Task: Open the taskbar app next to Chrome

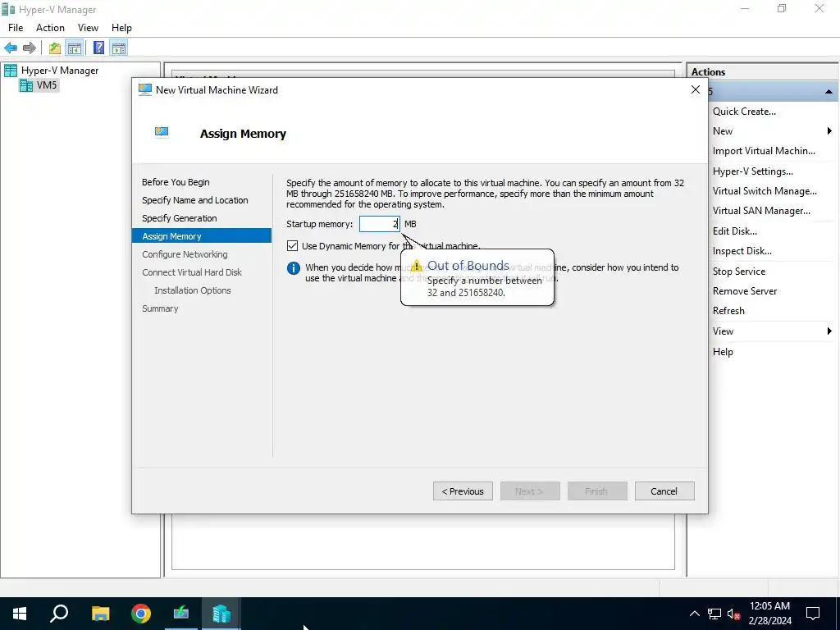Action: [181, 614]
